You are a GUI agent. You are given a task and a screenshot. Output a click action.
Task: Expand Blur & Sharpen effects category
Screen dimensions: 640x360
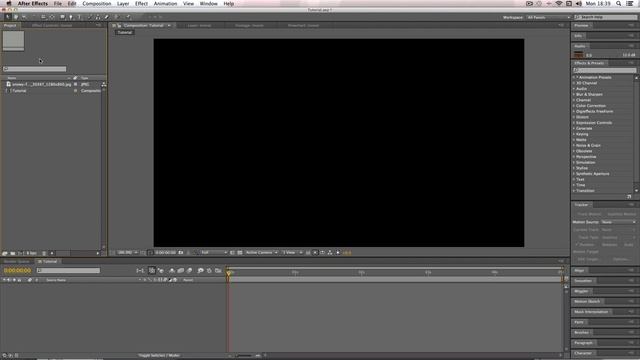(x=574, y=94)
